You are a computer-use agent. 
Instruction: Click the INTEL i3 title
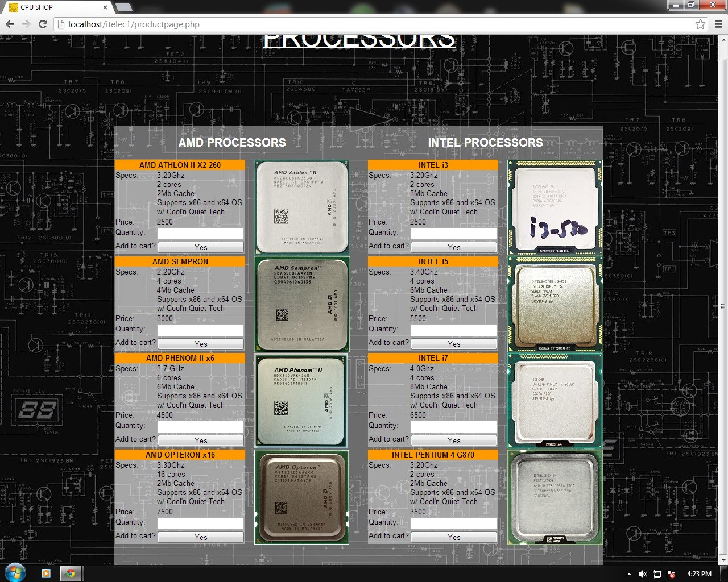tap(433, 165)
